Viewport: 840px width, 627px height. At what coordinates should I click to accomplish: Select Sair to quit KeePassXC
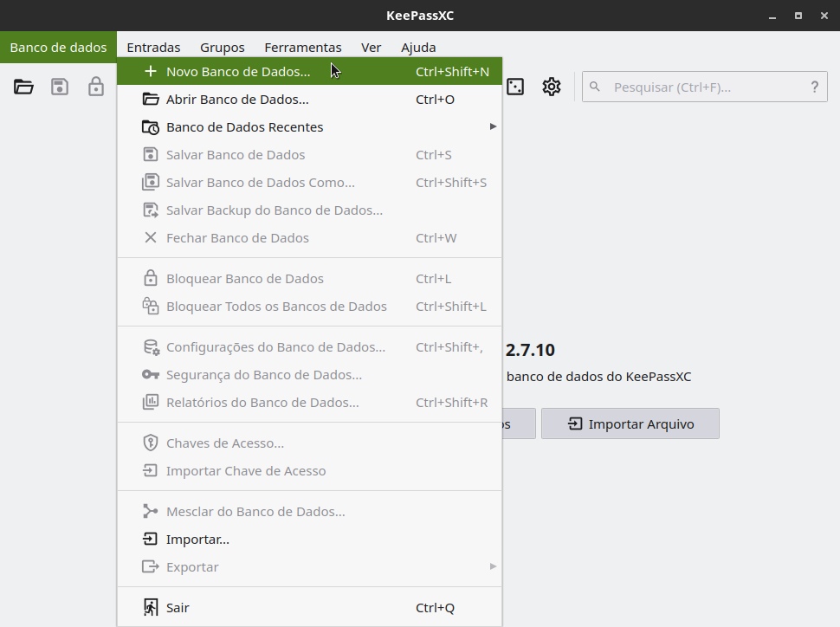310,607
